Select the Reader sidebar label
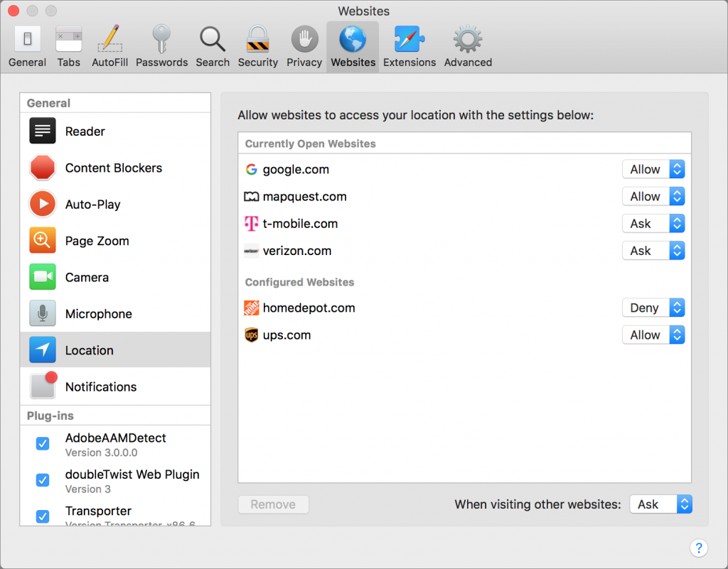The width and height of the screenshot is (728, 569). (x=85, y=131)
